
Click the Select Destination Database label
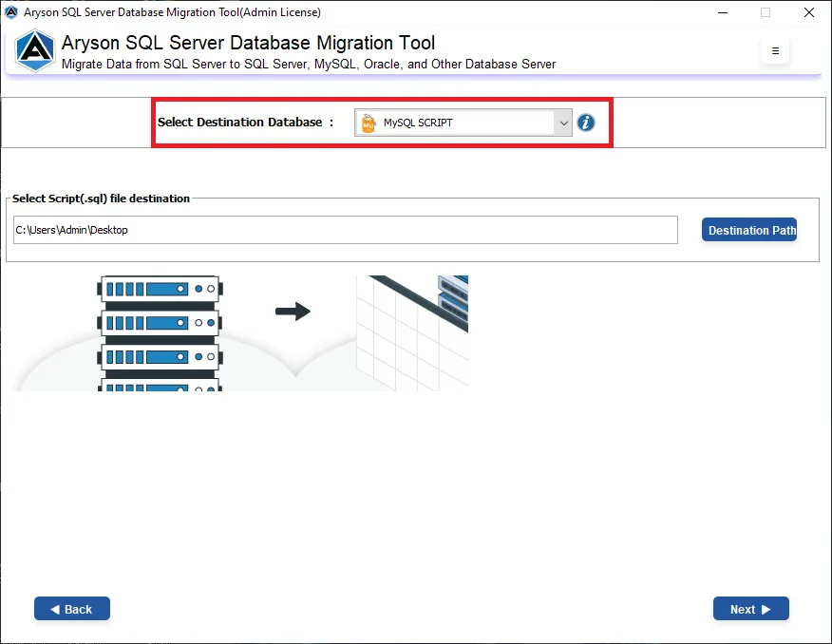pos(246,122)
